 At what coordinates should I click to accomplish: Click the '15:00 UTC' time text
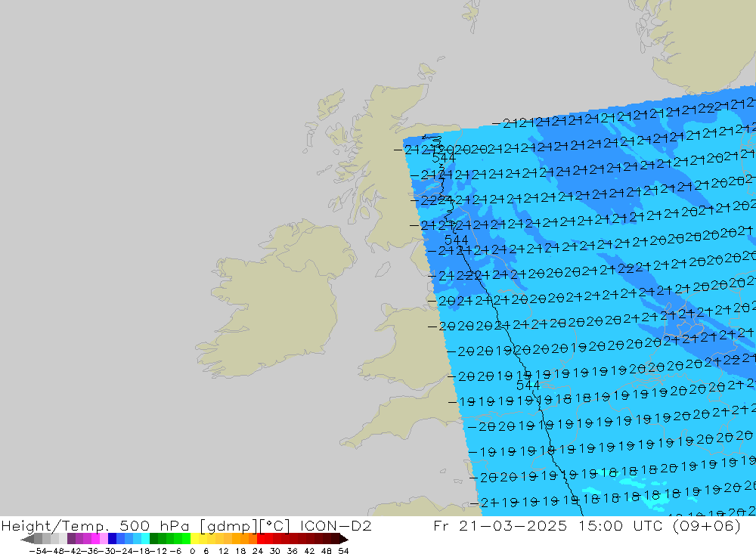point(621,525)
